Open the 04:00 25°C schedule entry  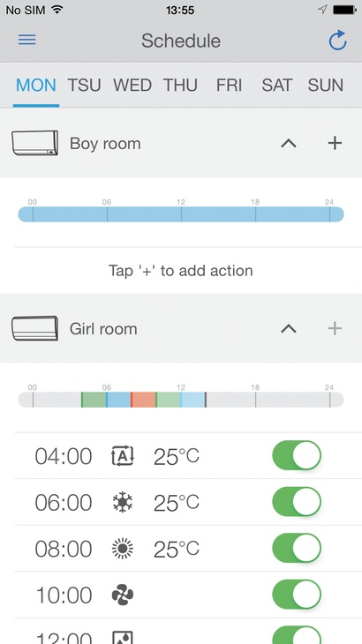(x=181, y=455)
